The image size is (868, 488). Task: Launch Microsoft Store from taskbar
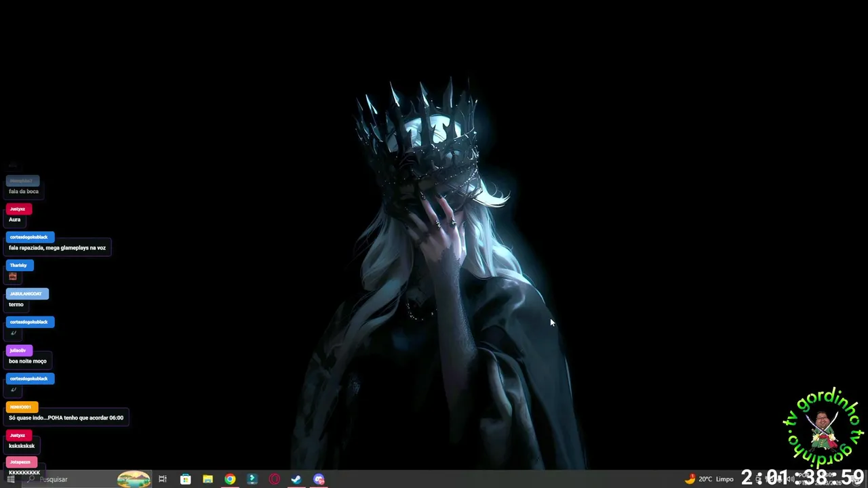tap(185, 479)
